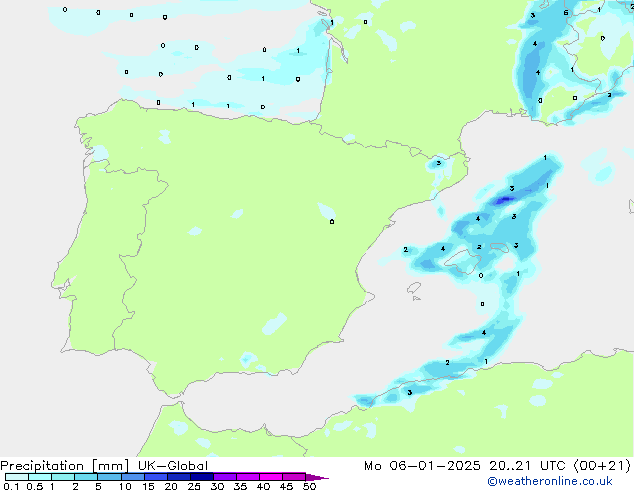Click the 'UK-Global' model label

click(x=173, y=466)
